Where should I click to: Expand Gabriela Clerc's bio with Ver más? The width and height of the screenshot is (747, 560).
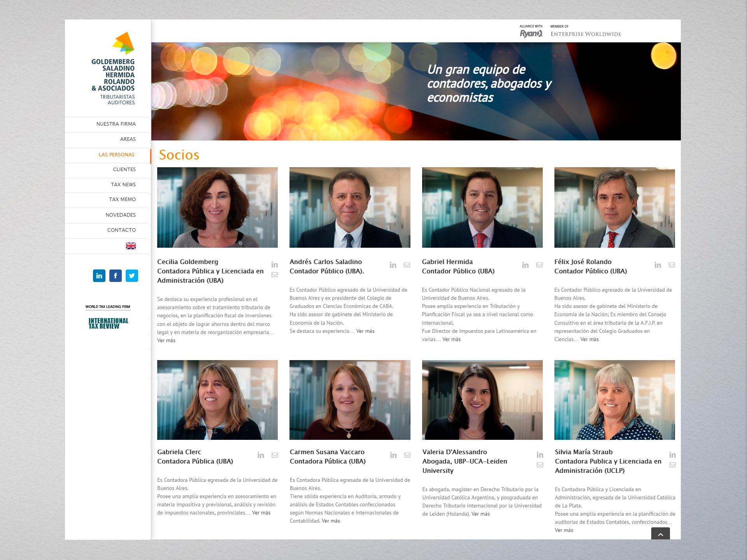(261, 513)
